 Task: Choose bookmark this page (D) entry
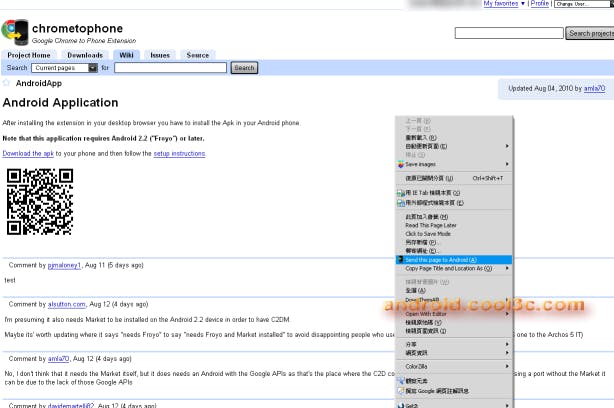click(x=454, y=217)
